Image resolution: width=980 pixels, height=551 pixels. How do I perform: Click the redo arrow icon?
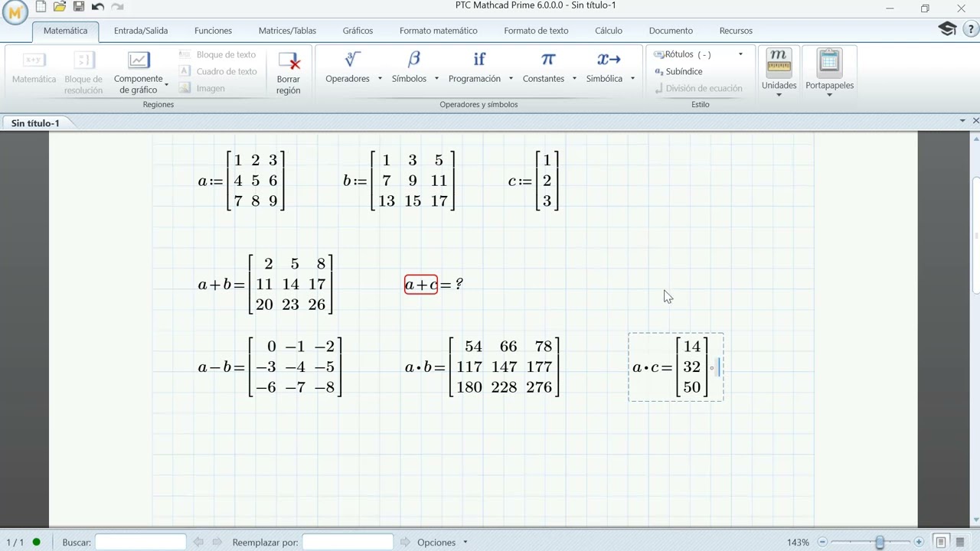coord(117,7)
